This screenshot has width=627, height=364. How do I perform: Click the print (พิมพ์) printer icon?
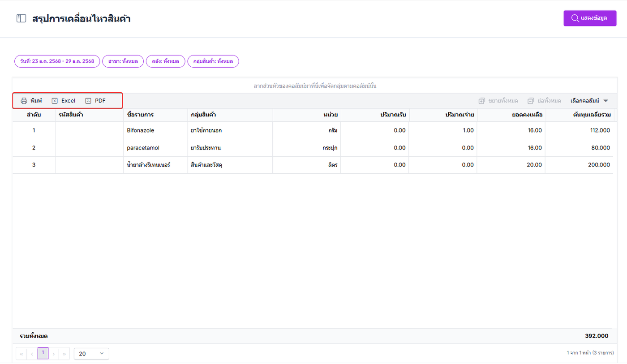coord(24,101)
